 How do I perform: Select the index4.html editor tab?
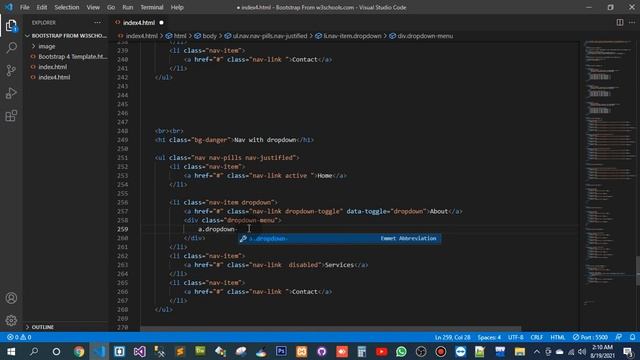pyautogui.click(x=139, y=22)
